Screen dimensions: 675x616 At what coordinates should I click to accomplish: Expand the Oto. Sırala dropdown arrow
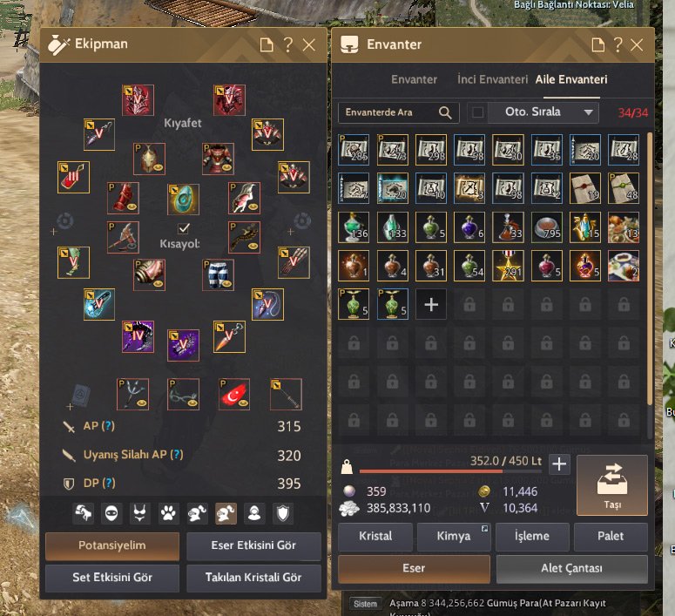tap(588, 112)
